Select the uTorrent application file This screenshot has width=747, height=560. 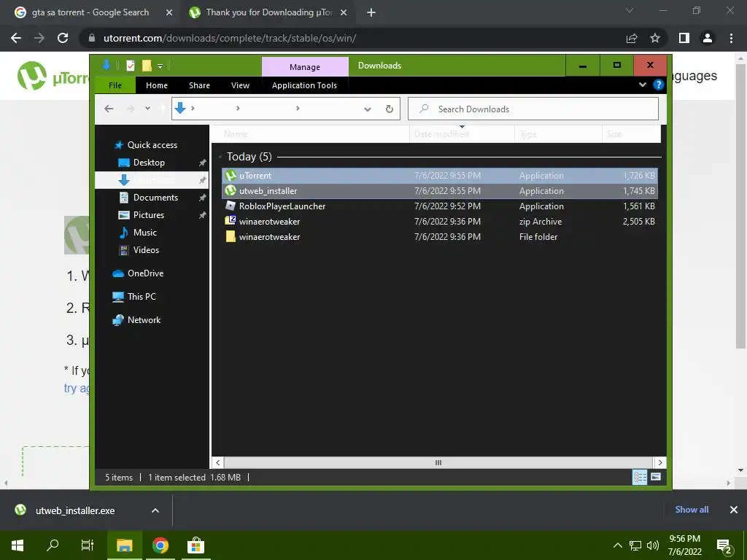(440, 176)
